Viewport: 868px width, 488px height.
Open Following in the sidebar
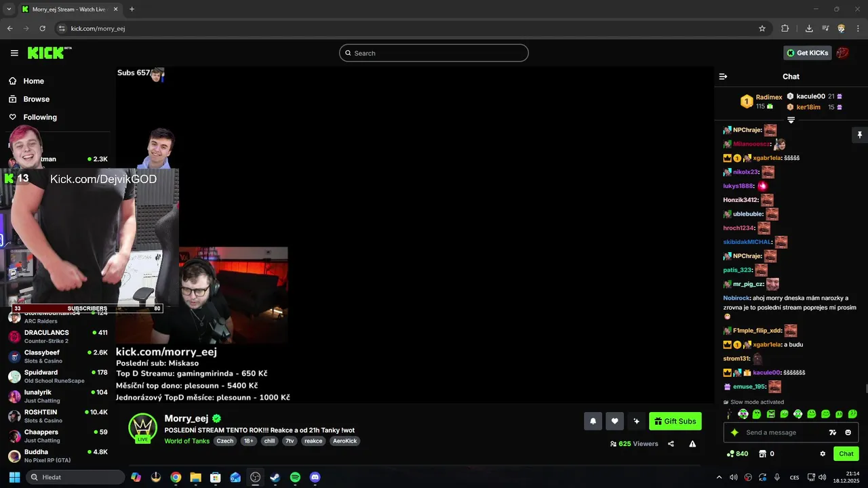[x=40, y=117]
